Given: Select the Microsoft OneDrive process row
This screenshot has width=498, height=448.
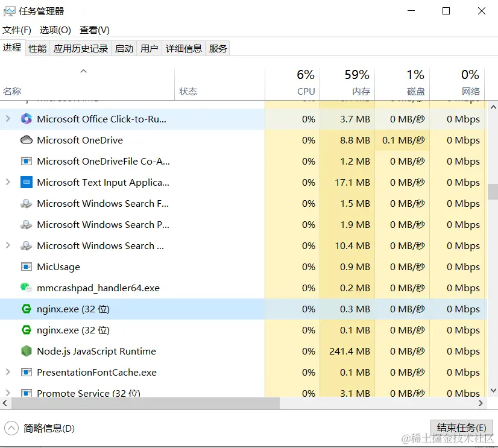Looking at the screenshot, I should coord(244,140).
